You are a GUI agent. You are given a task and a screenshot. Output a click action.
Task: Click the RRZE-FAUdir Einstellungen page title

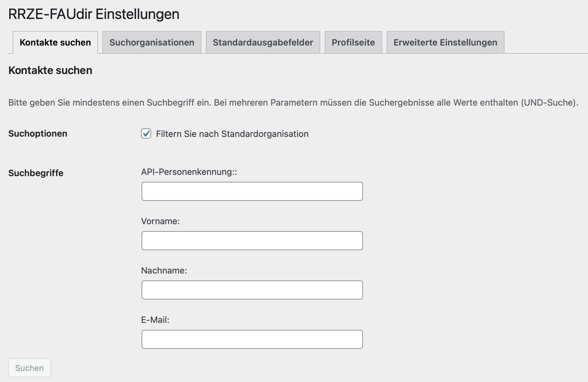tap(94, 14)
